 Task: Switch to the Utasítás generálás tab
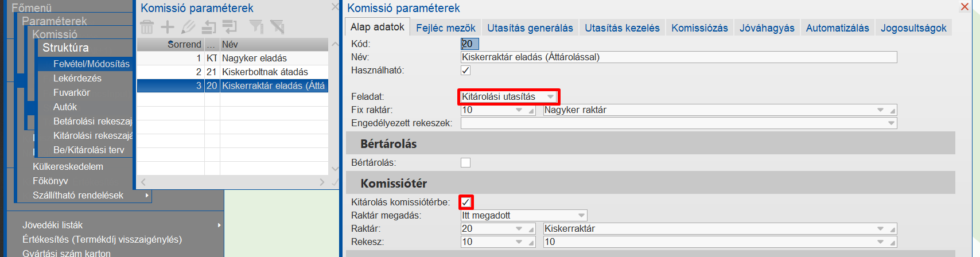point(530,28)
